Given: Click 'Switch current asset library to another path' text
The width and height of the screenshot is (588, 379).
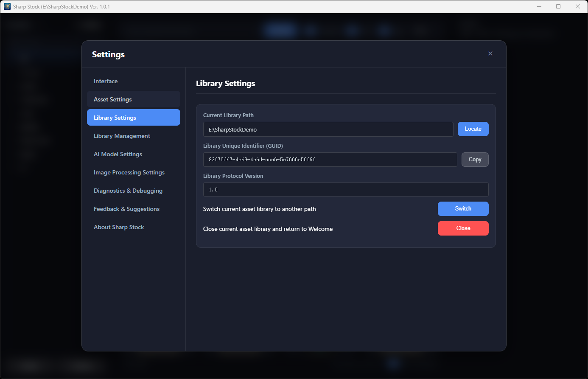Looking at the screenshot, I should pos(260,209).
